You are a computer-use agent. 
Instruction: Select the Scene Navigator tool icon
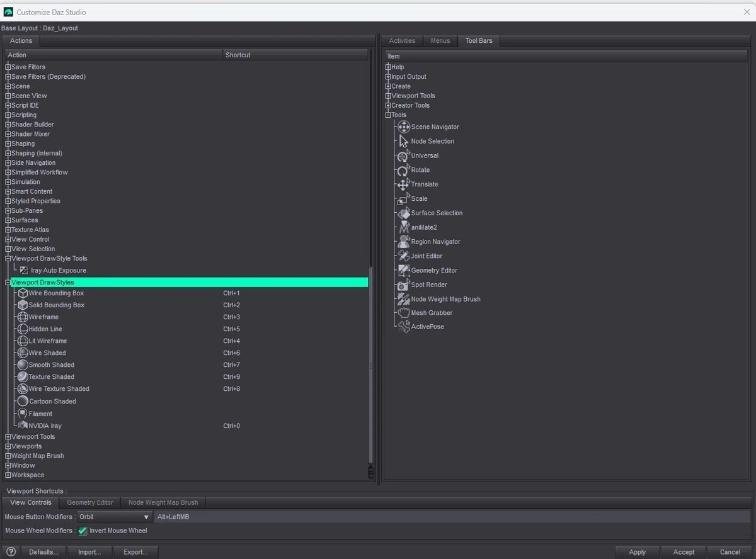[x=404, y=127]
